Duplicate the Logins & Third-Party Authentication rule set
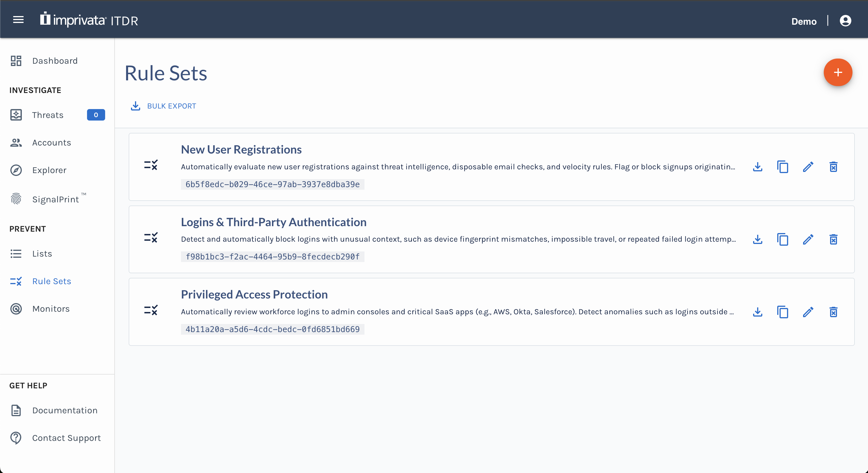Screen dimensions: 868x473 [783, 239]
